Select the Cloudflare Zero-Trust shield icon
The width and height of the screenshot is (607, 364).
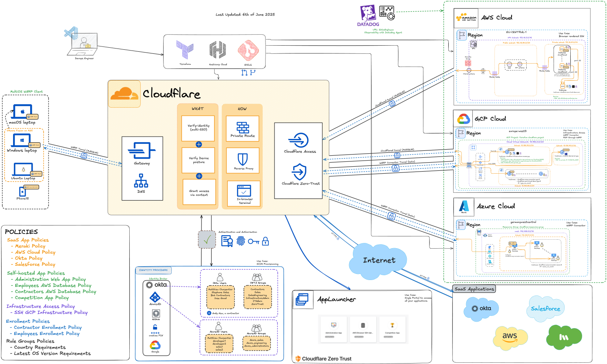(299, 172)
